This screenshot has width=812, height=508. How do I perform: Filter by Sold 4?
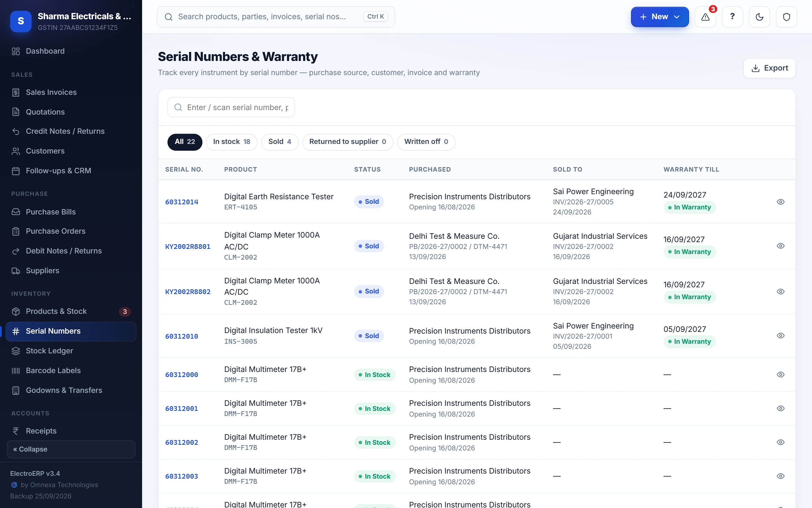point(279,142)
